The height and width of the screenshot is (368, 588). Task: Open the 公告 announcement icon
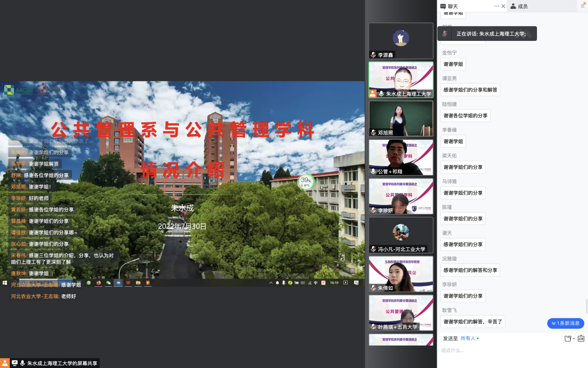click(581, 339)
